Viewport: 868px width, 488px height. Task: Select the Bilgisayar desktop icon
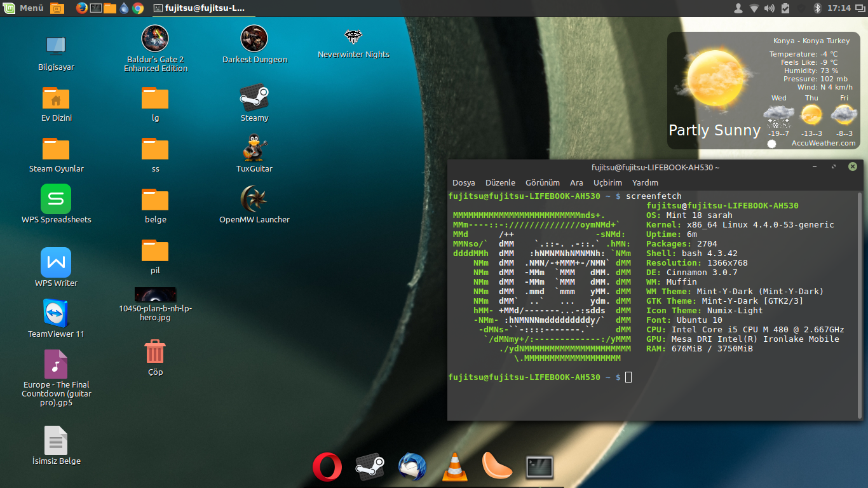tap(56, 46)
